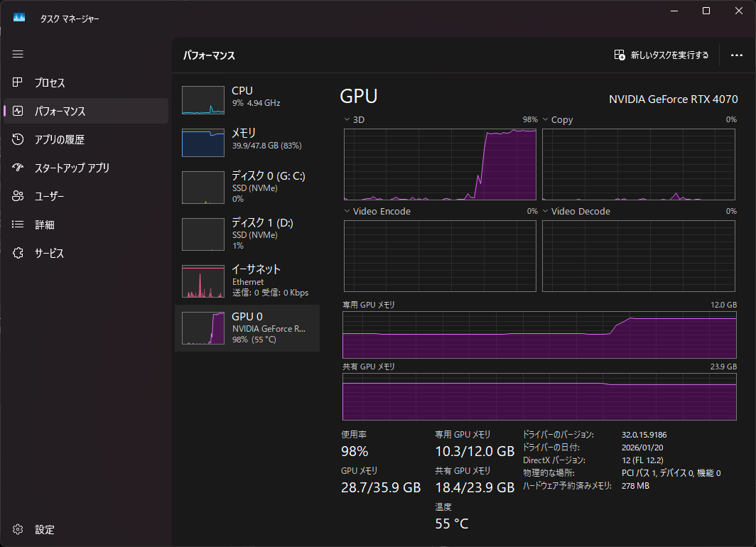Viewport: 756px width, 547px height.
Task: Open the Copy graph engine dropdown
Action: click(x=546, y=120)
